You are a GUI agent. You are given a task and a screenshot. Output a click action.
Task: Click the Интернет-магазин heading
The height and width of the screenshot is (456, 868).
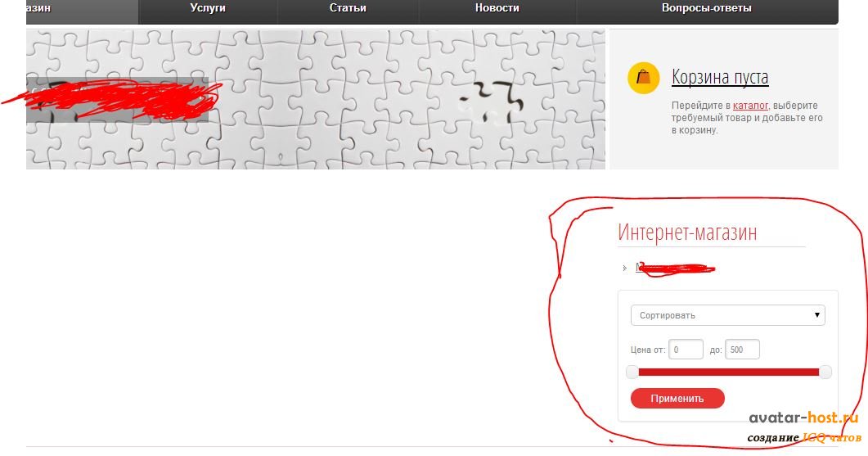[x=687, y=233]
